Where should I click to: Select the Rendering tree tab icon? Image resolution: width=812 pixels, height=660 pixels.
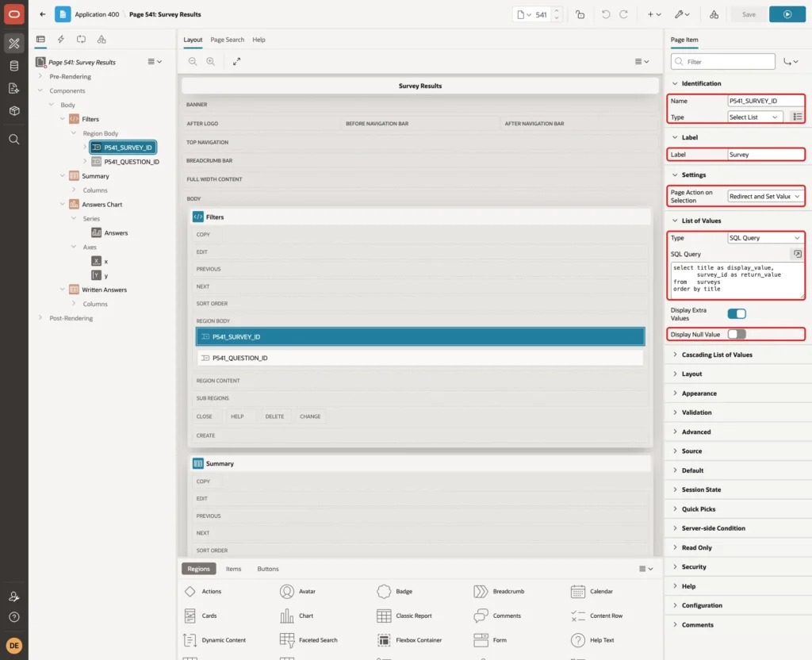(x=41, y=40)
